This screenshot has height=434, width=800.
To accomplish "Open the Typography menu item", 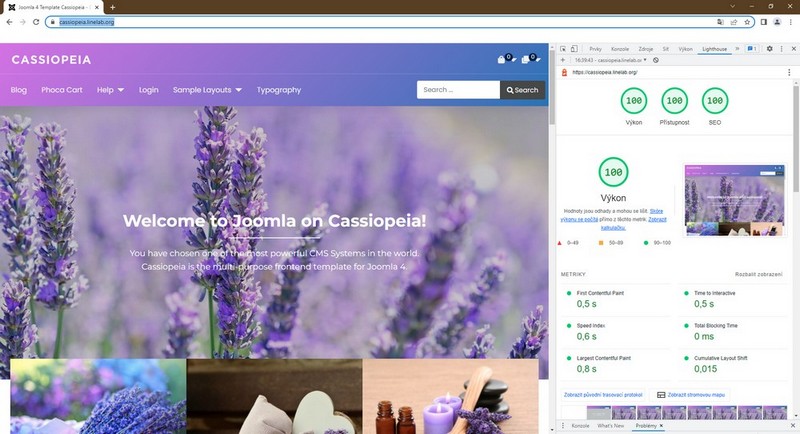I will pyautogui.click(x=279, y=90).
